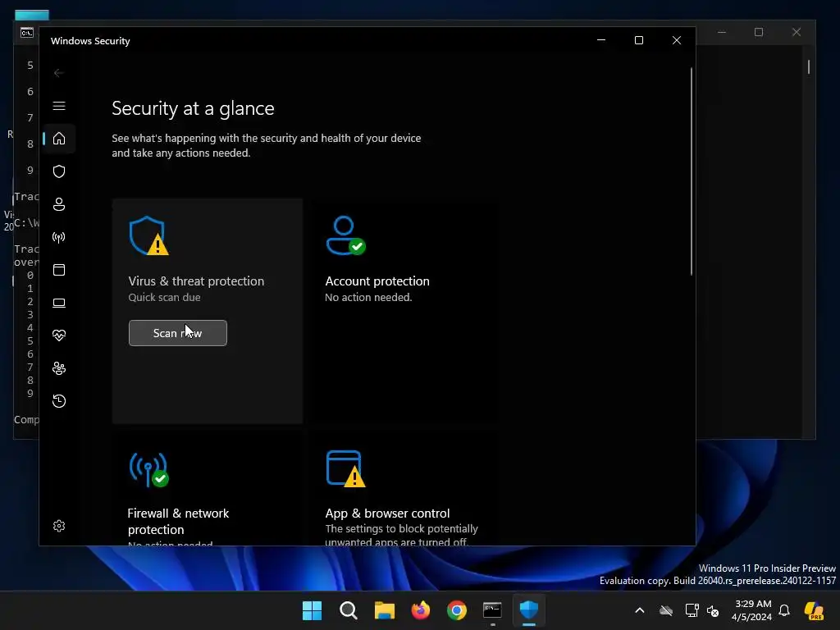Maximize the Command Prompt window behind

(759, 32)
